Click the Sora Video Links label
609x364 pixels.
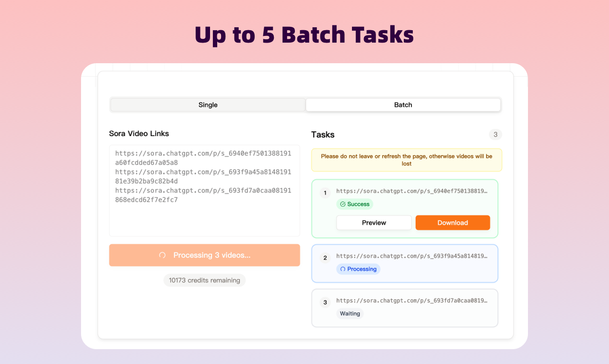pyautogui.click(x=139, y=134)
